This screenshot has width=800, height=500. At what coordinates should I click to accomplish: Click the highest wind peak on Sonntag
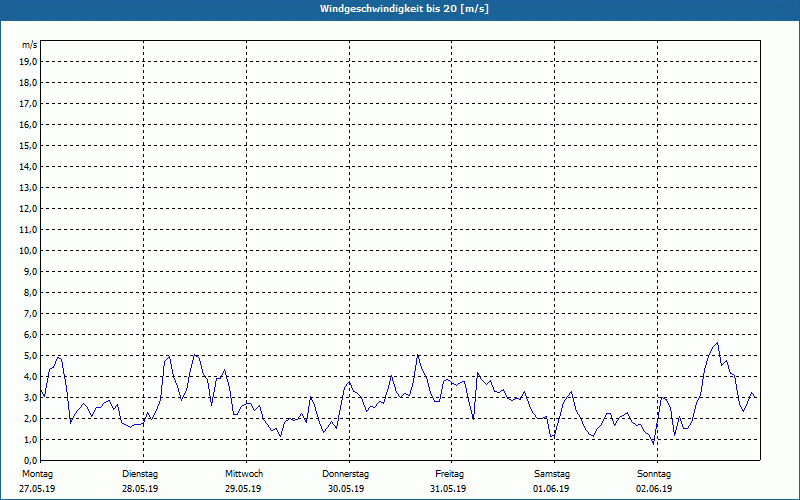717,343
